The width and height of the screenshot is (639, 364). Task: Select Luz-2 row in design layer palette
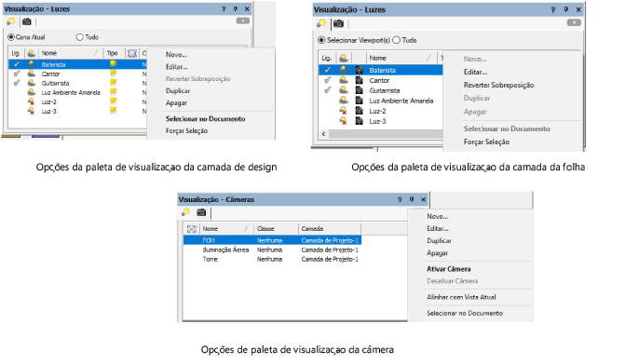pyautogui.click(x=77, y=101)
